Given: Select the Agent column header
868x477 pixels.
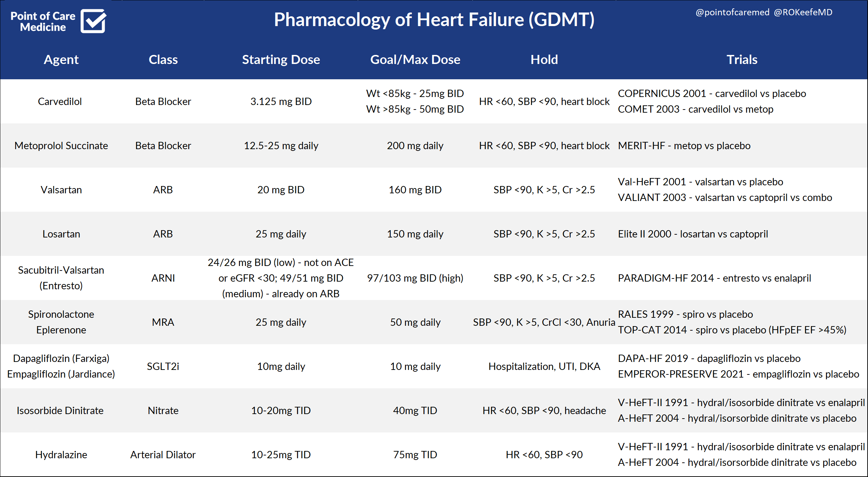Looking at the screenshot, I should tap(61, 60).
